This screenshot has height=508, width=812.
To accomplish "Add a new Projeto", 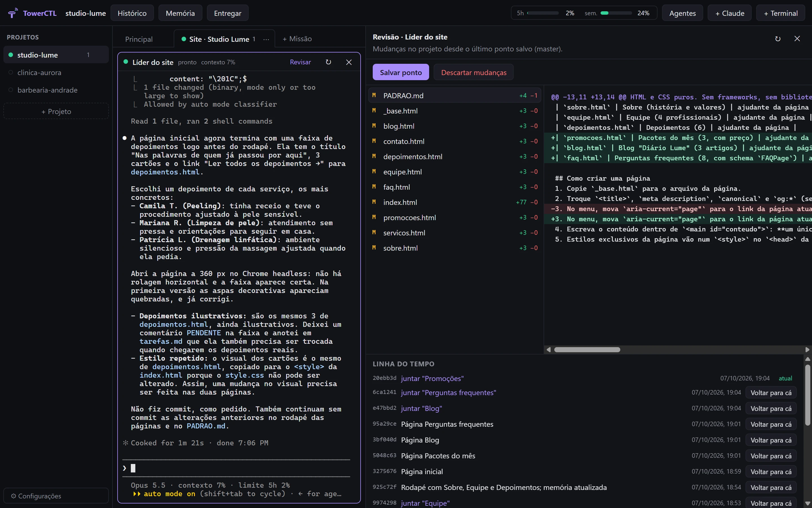I will point(56,111).
